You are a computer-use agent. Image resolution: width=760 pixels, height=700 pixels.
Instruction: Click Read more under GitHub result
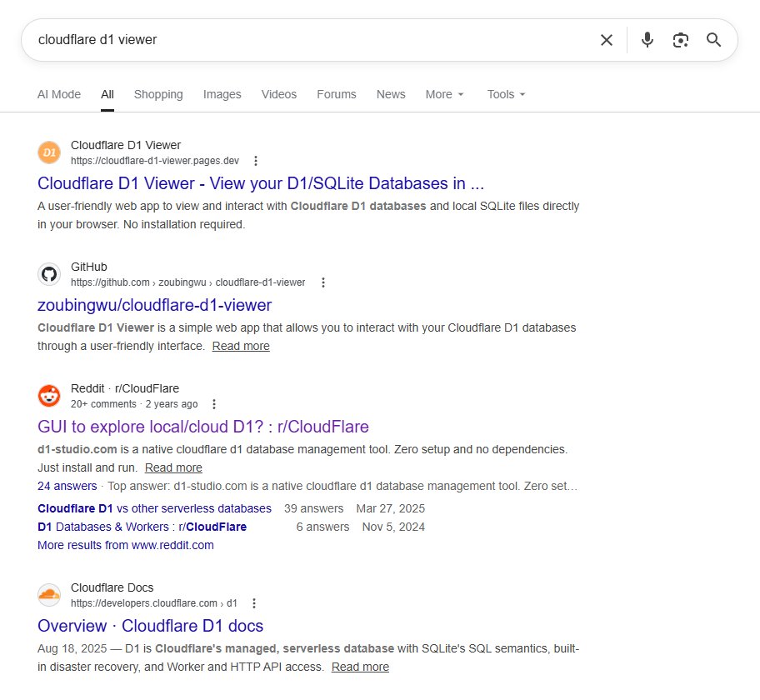click(241, 346)
